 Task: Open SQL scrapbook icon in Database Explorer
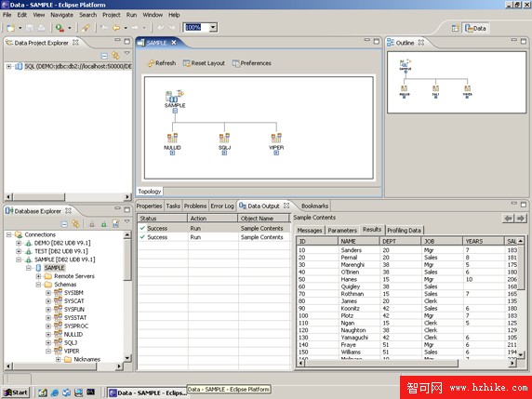pos(115,224)
